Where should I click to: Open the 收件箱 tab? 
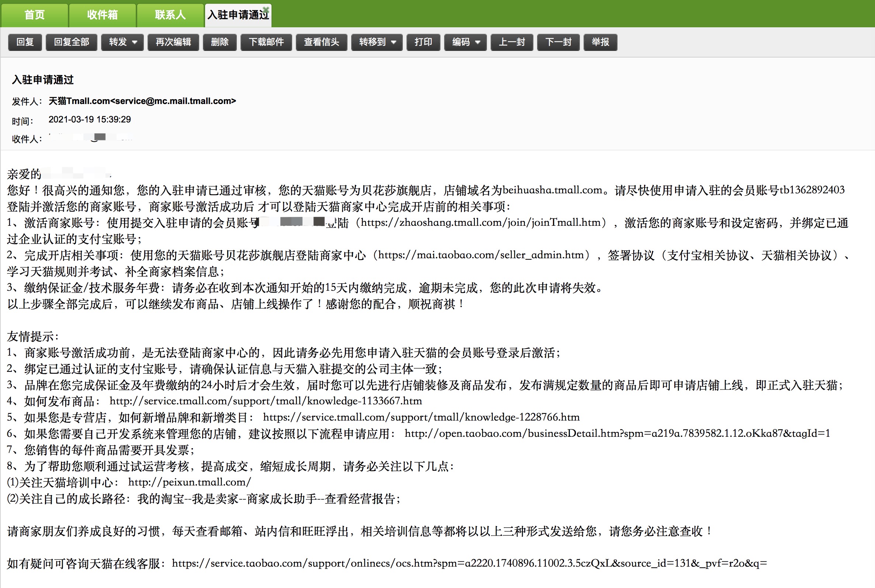pos(102,15)
